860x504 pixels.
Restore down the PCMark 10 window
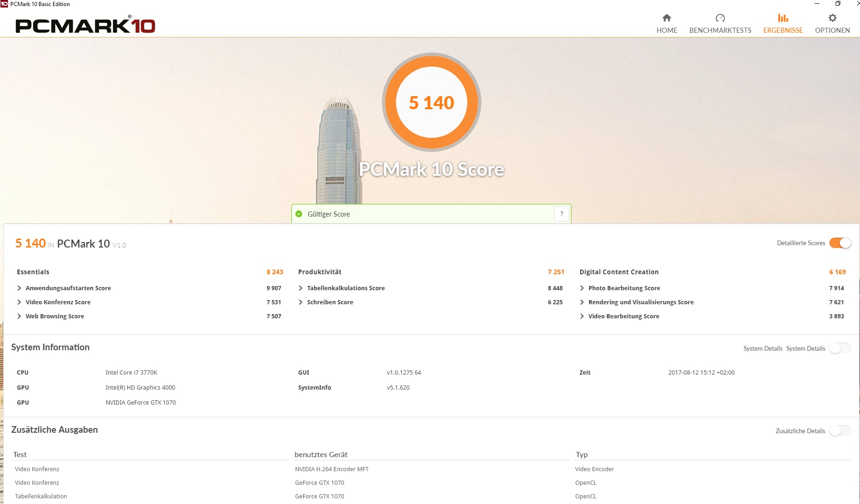[x=837, y=4]
